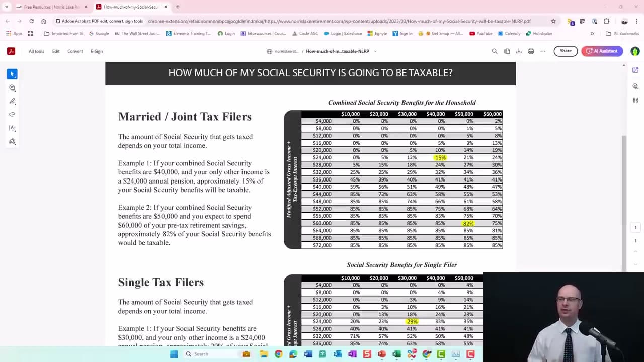Image resolution: width=644 pixels, height=362 pixels.
Task: Expand the file name dropdown arrow
Action: tap(375, 51)
